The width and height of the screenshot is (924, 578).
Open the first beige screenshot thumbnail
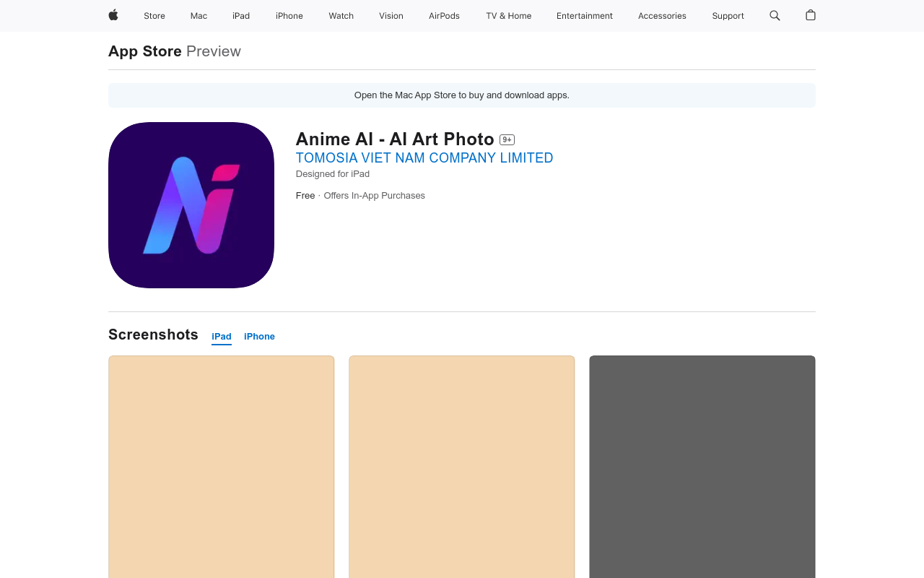click(x=222, y=467)
